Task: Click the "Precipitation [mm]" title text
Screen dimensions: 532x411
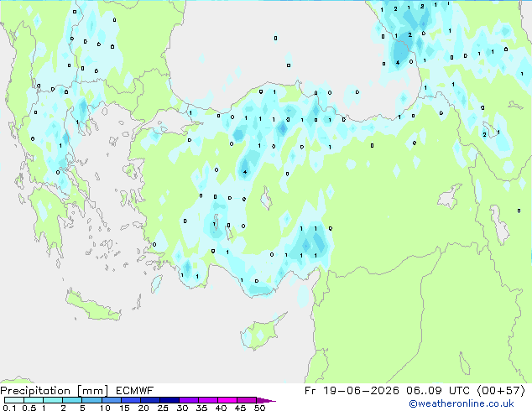Action: [54, 391]
